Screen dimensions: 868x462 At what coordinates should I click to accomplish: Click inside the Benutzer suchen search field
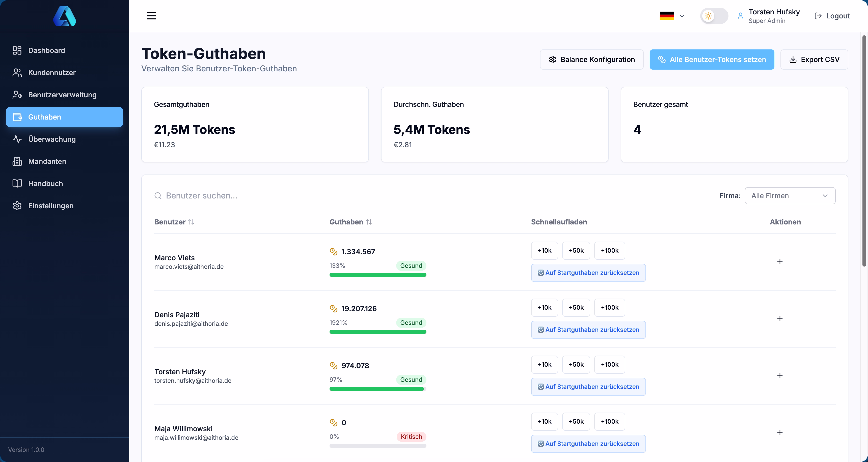(x=236, y=196)
